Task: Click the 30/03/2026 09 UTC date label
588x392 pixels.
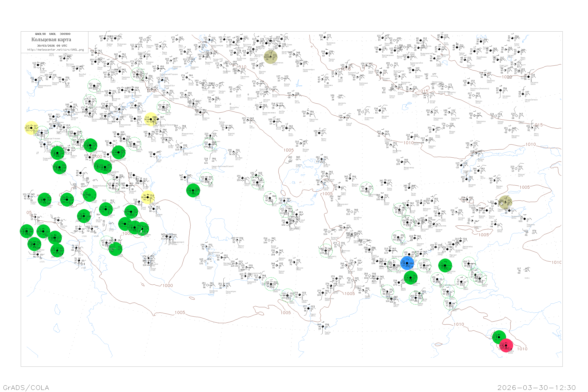Action: point(52,46)
